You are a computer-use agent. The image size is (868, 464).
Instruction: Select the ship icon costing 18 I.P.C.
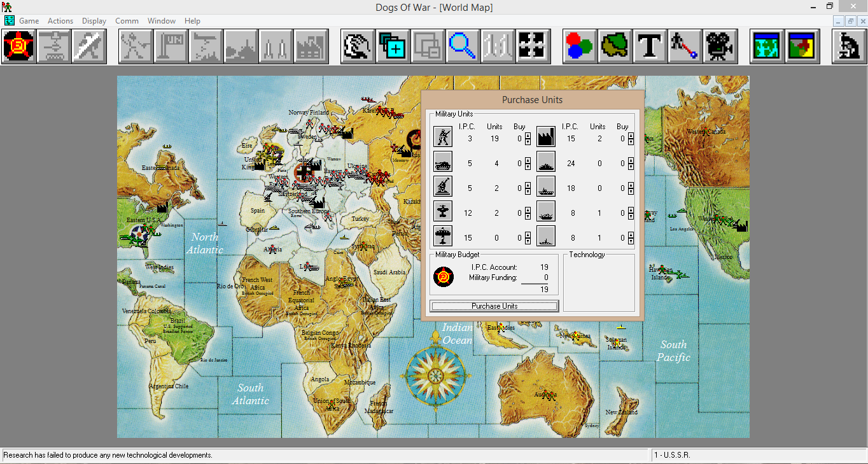pos(546,186)
